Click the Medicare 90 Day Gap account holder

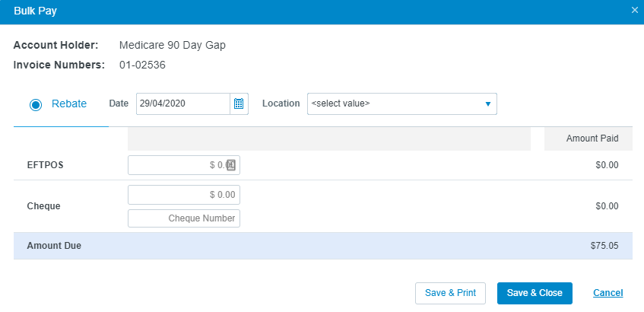[173, 45]
